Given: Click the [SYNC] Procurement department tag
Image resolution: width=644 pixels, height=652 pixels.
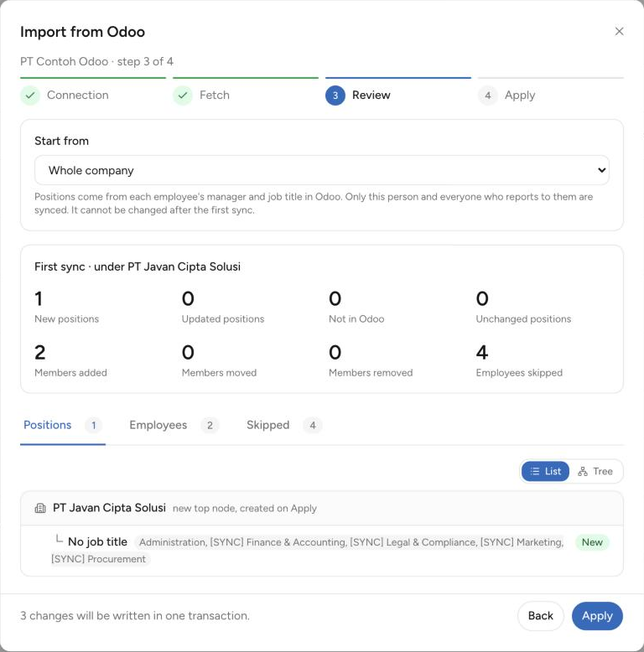Looking at the screenshot, I should (x=99, y=559).
